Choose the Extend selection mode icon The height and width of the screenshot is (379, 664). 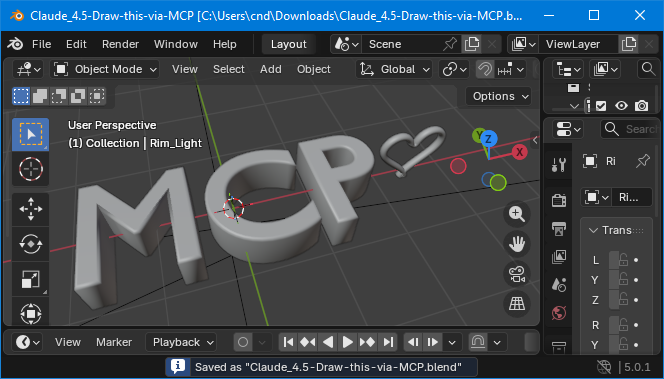pos(40,96)
